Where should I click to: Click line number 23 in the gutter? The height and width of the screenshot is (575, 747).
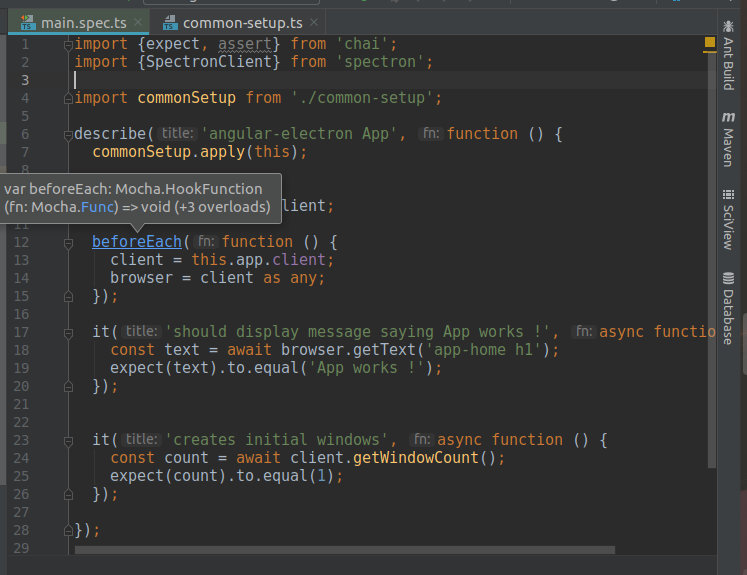(x=21, y=440)
